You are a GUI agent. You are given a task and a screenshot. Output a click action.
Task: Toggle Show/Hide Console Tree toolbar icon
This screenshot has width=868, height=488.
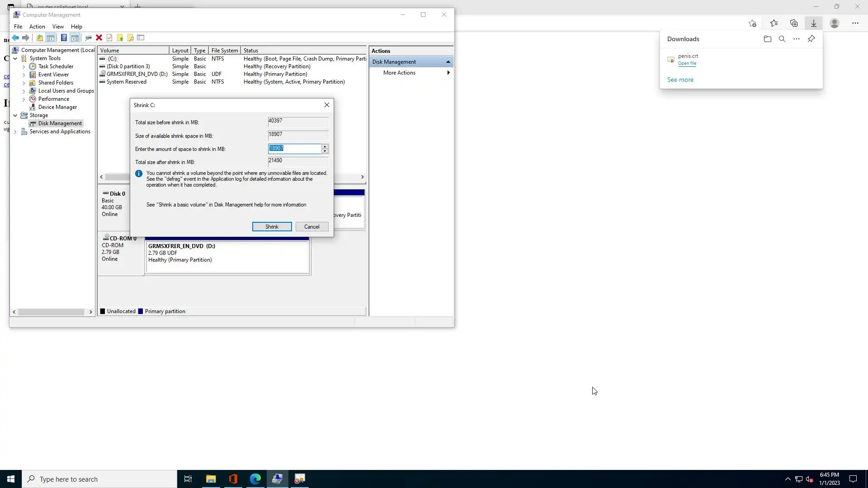click(x=51, y=38)
